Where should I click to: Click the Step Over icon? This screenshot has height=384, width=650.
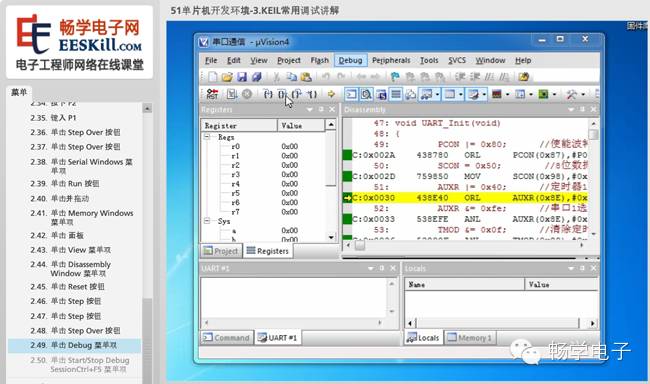point(282,94)
